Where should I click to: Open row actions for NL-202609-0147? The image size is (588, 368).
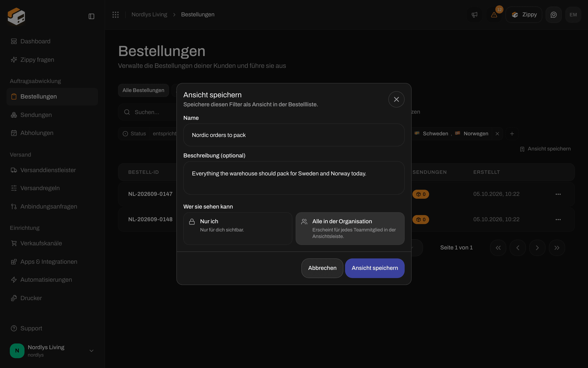pos(558,194)
